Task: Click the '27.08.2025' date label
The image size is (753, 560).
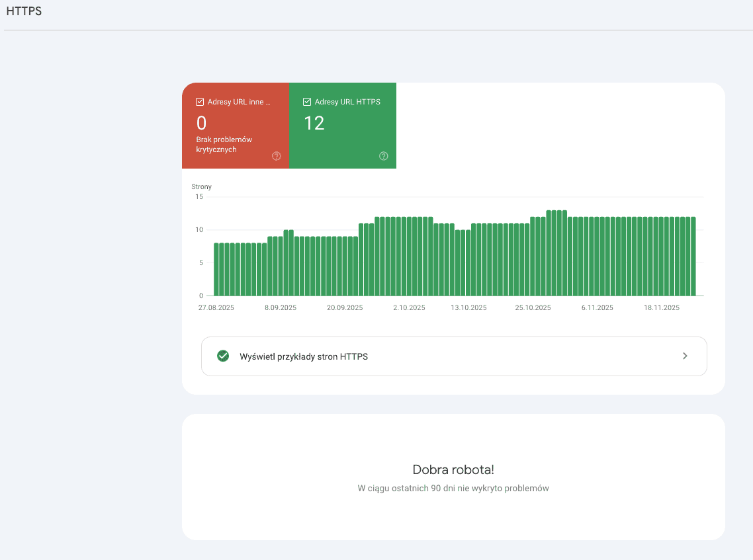Action: click(216, 307)
